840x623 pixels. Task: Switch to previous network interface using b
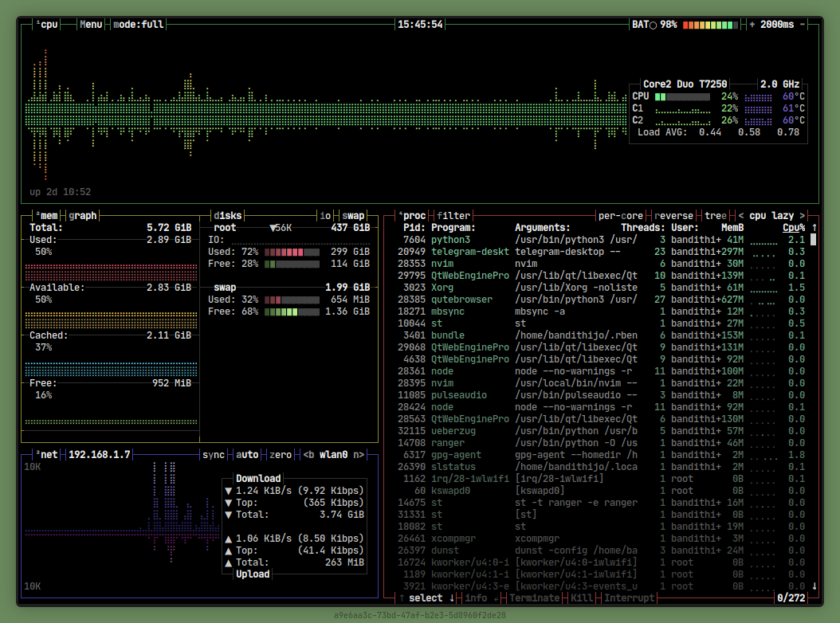(308, 455)
